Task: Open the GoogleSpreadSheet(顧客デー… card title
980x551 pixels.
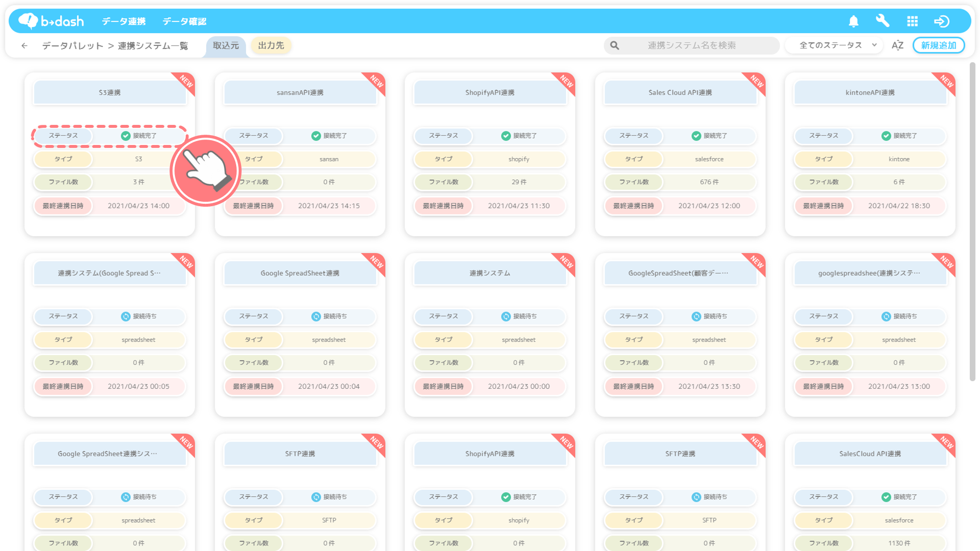Action: click(x=680, y=273)
